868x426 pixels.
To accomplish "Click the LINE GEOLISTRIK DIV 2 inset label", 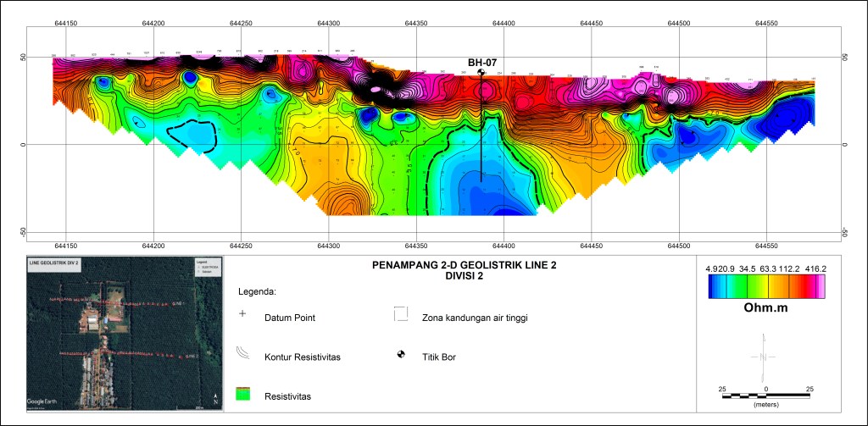I will 54,264.
